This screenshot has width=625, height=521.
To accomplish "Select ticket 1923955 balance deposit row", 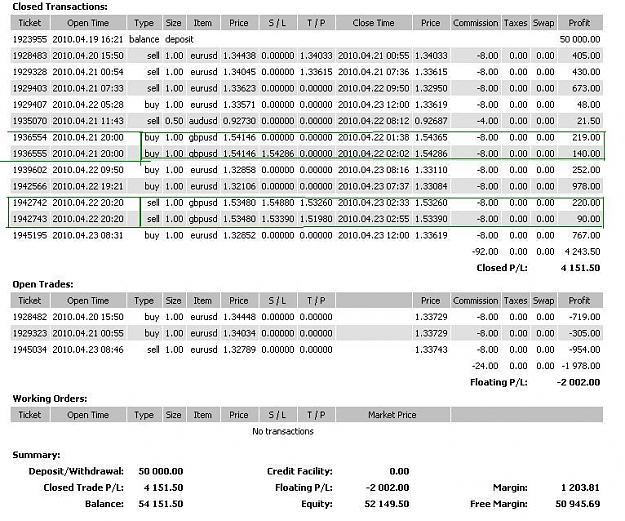I will [307, 39].
